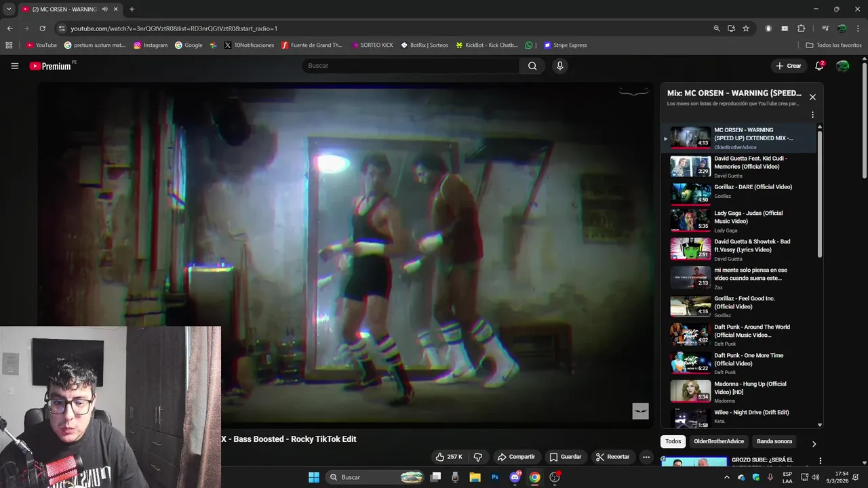
Task: Open Discord from the taskbar
Action: pos(515,477)
